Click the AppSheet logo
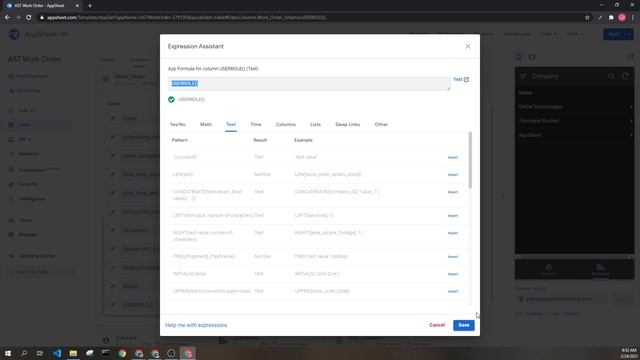The height and width of the screenshot is (360, 640). pos(14,34)
